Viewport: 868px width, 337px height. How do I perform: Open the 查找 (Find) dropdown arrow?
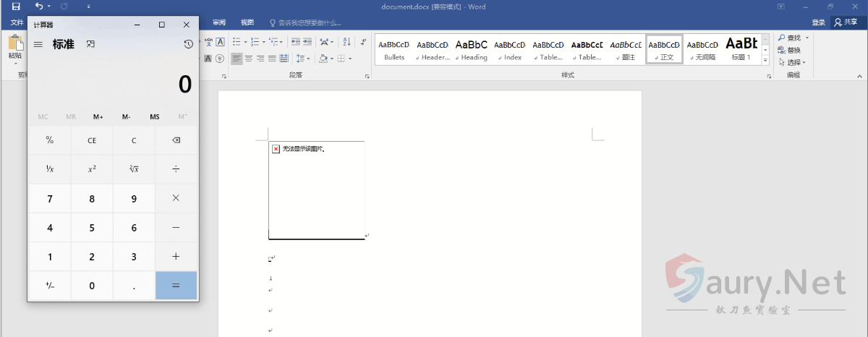tap(807, 38)
